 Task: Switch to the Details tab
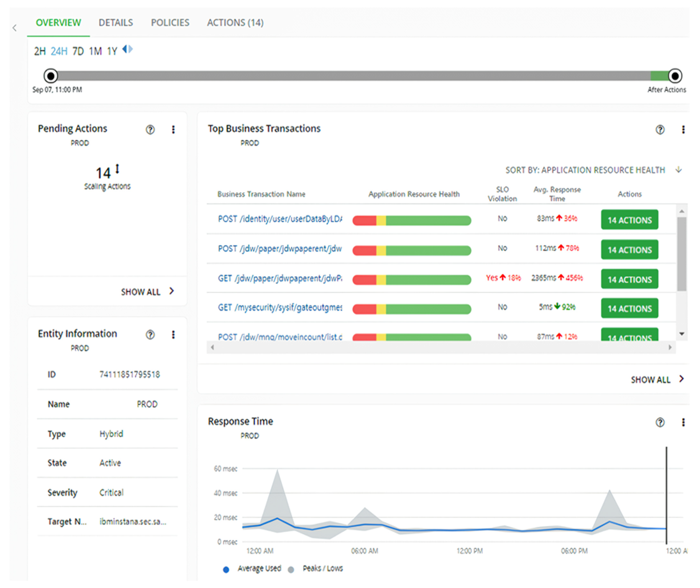tap(116, 23)
